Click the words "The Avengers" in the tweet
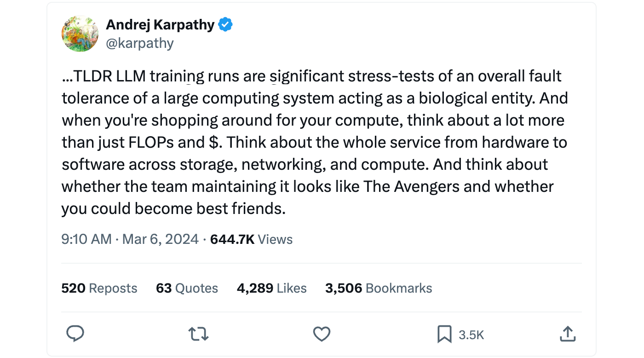This screenshot has width=644, height=358. click(x=411, y=186)
